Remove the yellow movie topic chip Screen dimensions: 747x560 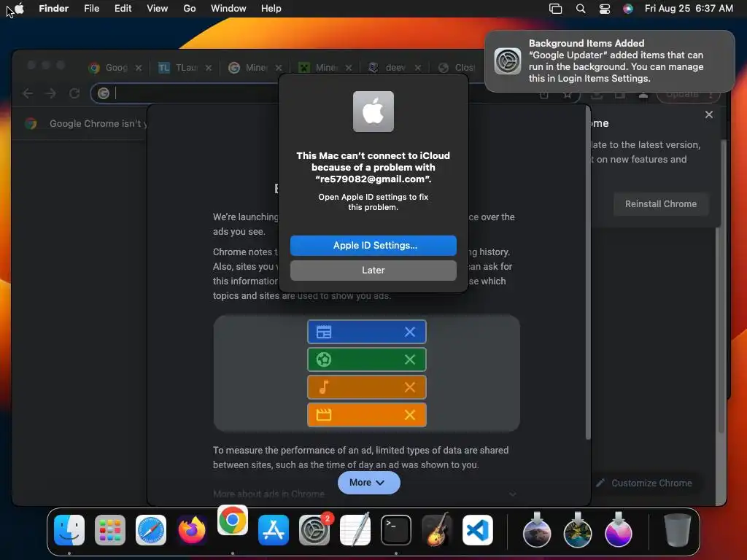410,415
